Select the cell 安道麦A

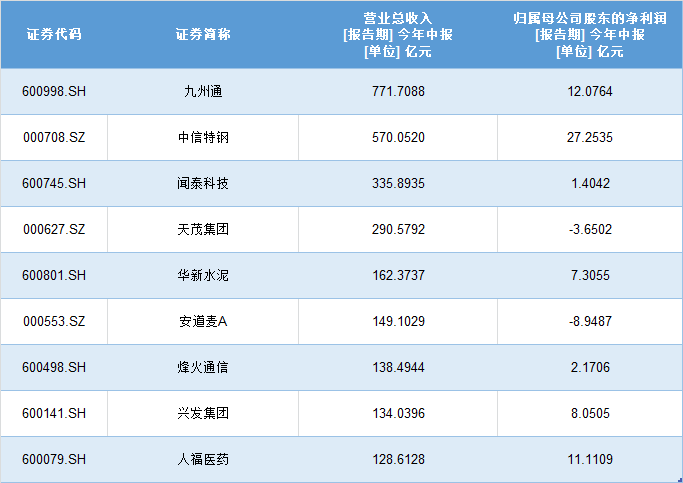(x=203, y=321)
